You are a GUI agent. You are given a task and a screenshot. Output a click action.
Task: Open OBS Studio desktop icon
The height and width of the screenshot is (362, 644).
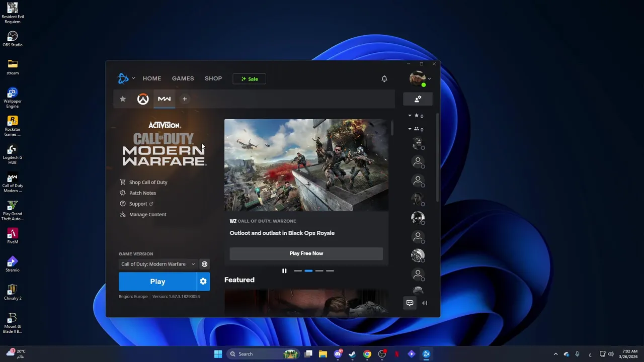[13, 39]
